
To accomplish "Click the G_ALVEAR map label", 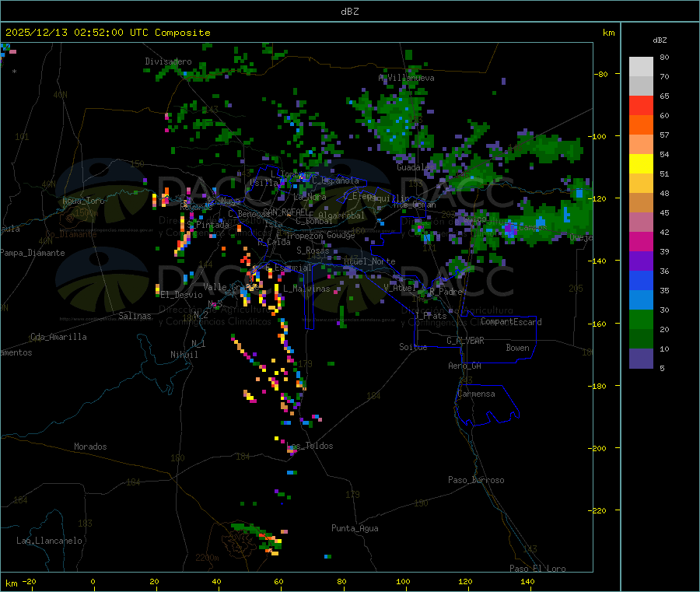I will pyautogui.click(x=465, y=341).
